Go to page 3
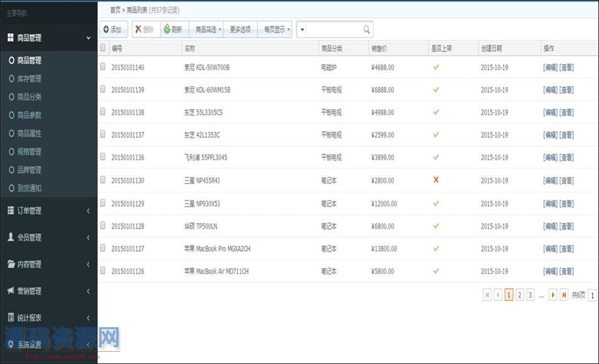Image resolution: width=599 pixels, height=364 pixels. point(530,295)
